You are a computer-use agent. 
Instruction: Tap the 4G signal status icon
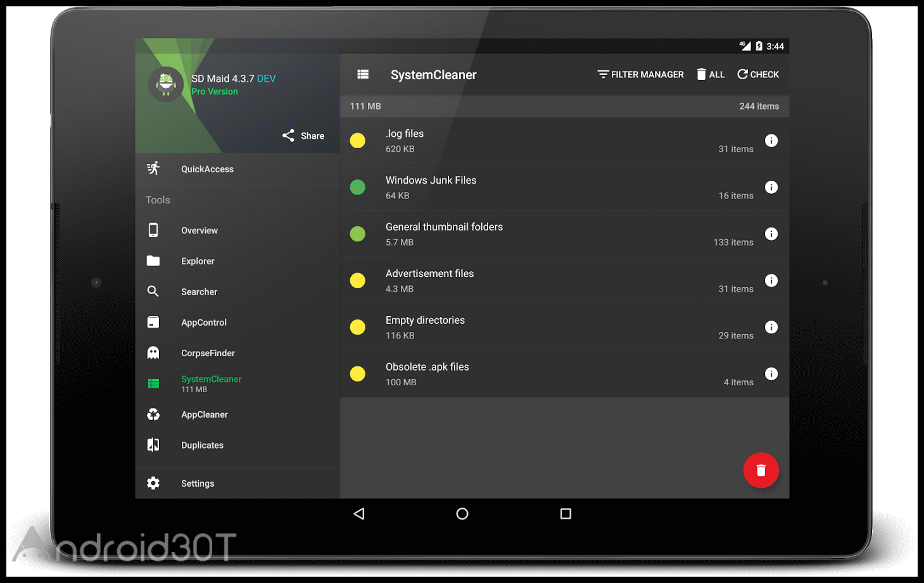(x=745, y=46)
